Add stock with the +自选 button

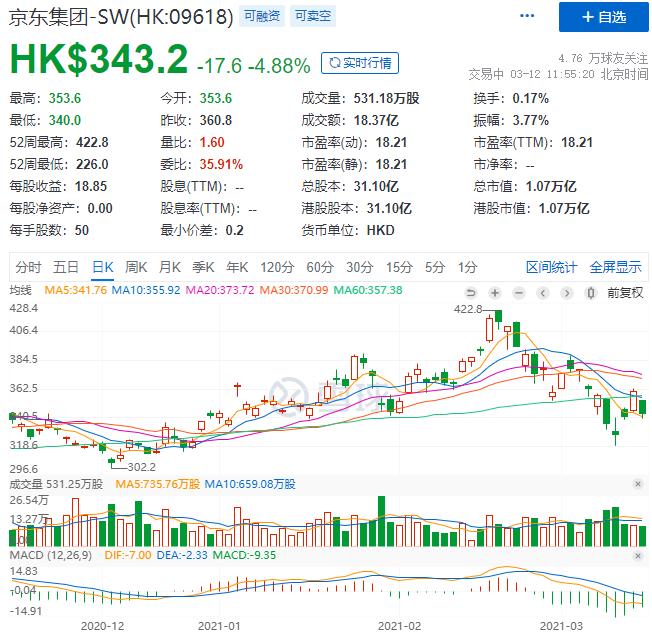[603, 17]
